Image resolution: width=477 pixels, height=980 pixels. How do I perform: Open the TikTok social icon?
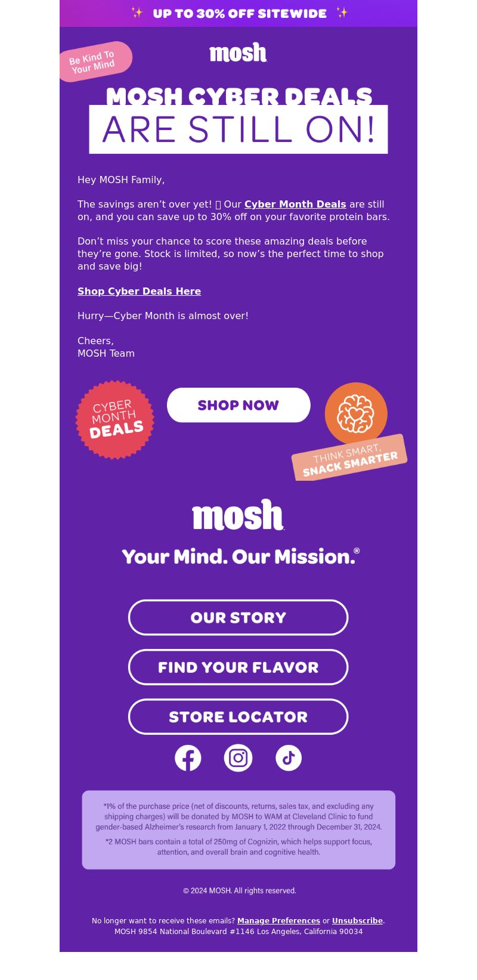[x=289, y=758]
